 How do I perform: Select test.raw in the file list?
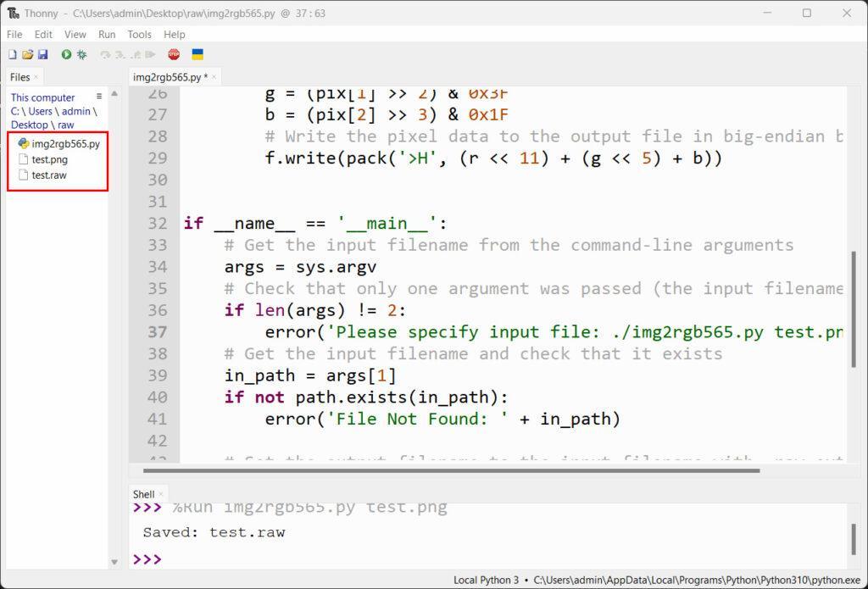(x=49, y=175)
